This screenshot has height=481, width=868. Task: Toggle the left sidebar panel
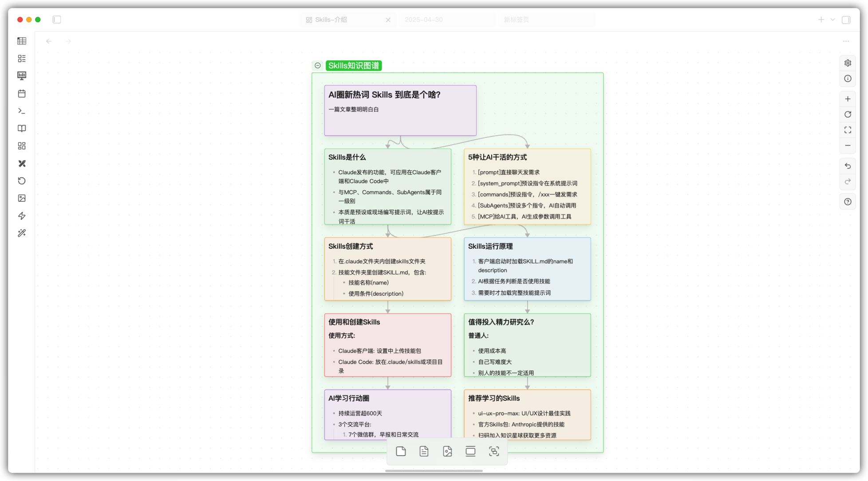(x=57, y=20)
